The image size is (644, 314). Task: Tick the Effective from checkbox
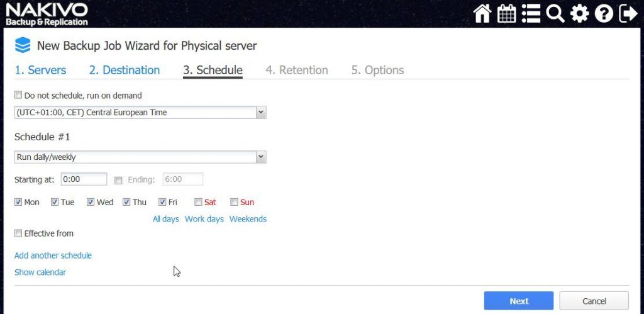[18, 233]
